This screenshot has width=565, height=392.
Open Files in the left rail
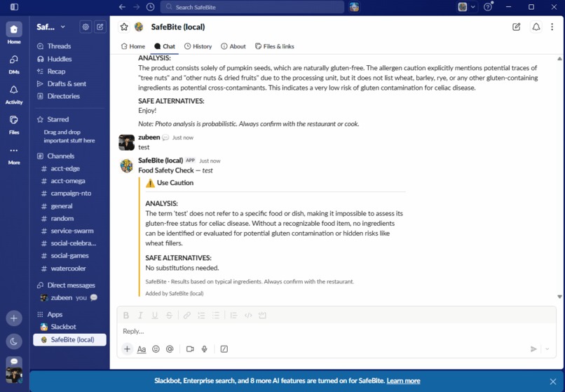pos(14,124)
